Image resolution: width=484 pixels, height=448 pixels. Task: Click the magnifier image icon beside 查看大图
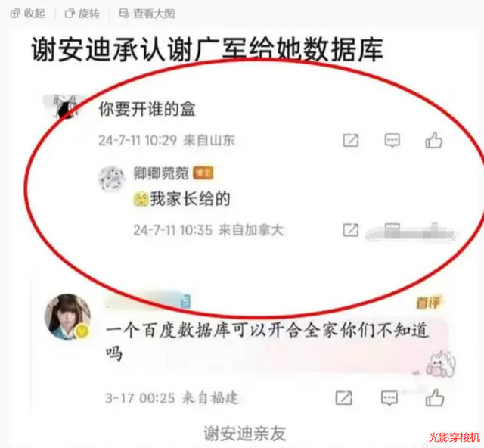(124, 14)
